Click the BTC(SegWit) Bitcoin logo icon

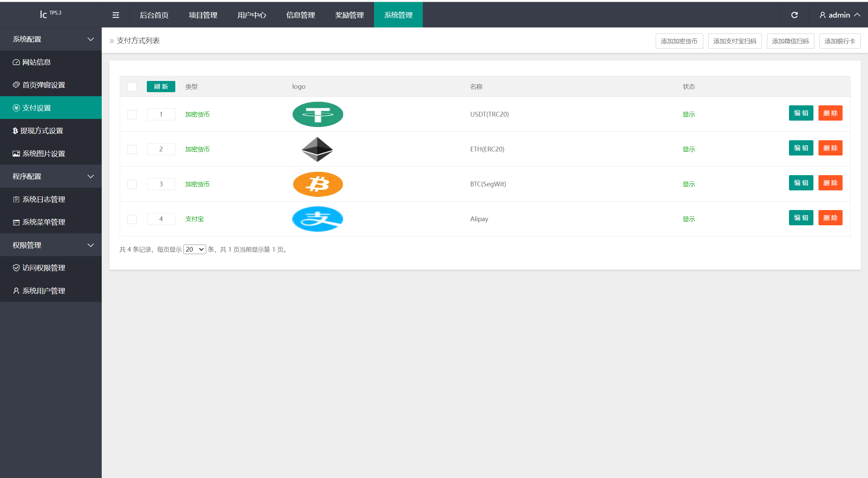pyautogui.click(x=317, y=184)
